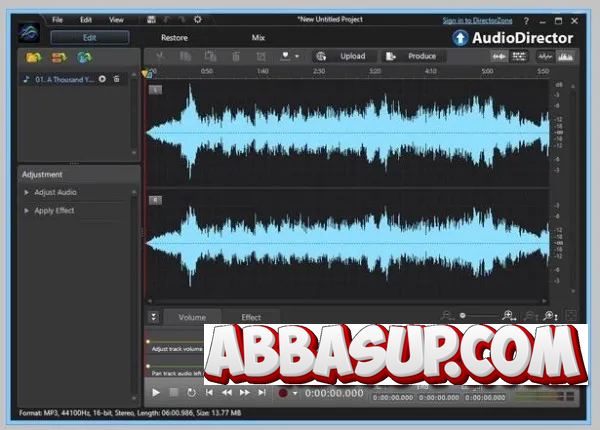Screen dimensions: 600x430
Task: Click the import media folder icon
Action: tap(33, 58)
